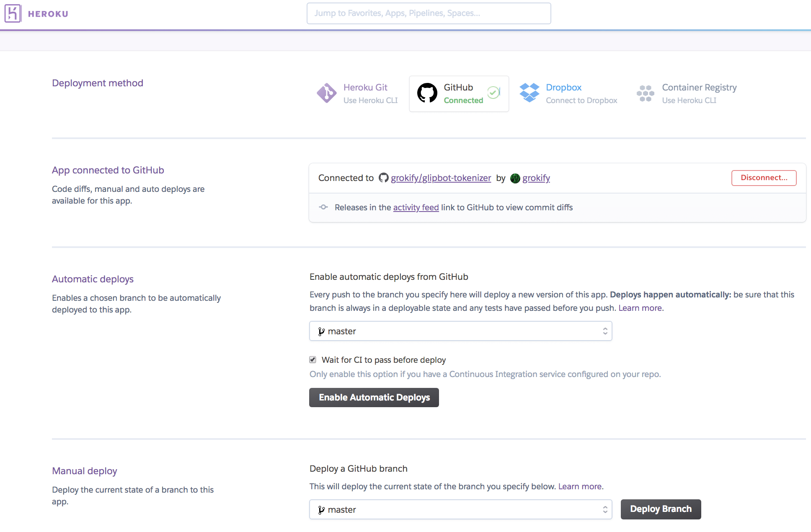Expand the master branch chooser for automatic deploys

pyautogui.click(x=604, y=331)
